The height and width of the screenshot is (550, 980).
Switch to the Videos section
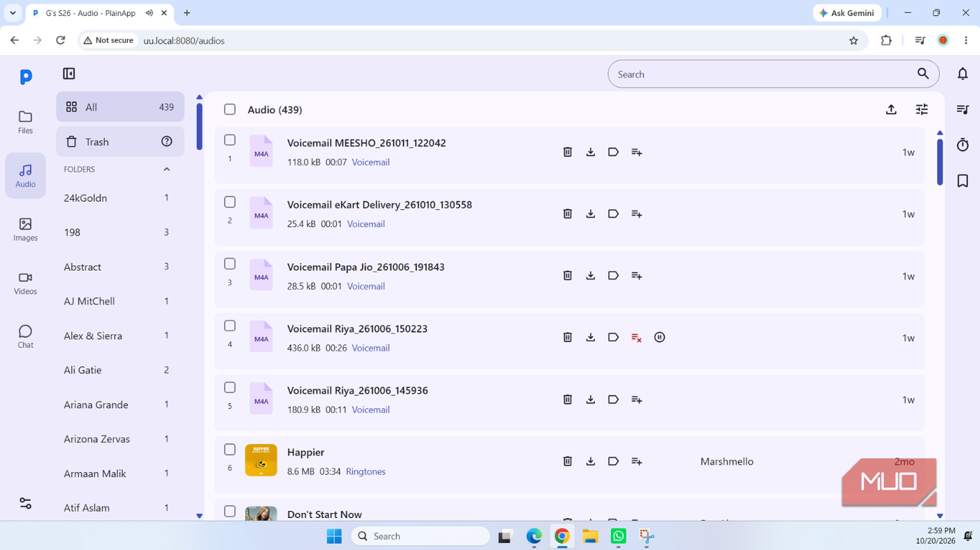[x=25, y=283]
